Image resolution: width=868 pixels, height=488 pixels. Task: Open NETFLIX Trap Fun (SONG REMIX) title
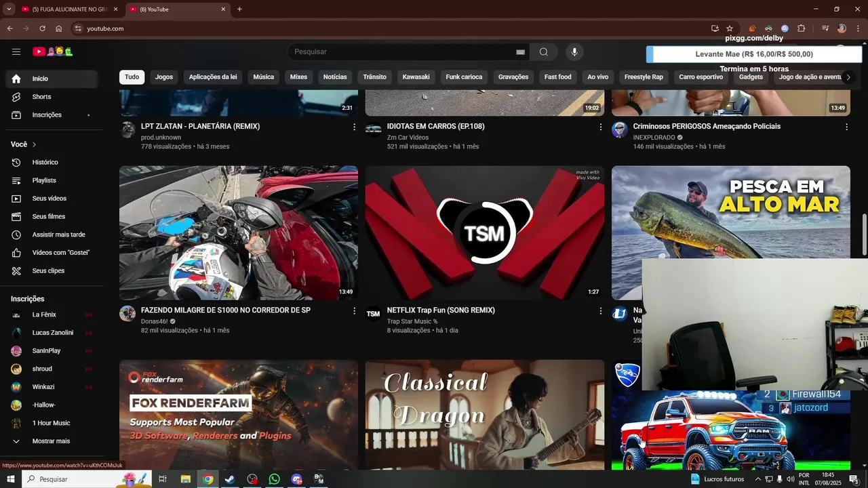[441, 310]
